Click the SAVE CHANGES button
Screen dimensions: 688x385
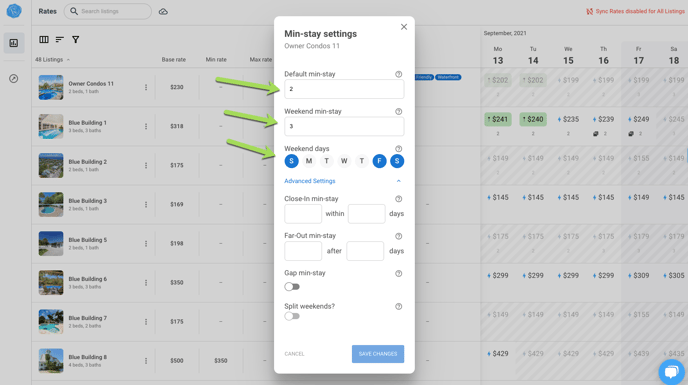[378, 354]
